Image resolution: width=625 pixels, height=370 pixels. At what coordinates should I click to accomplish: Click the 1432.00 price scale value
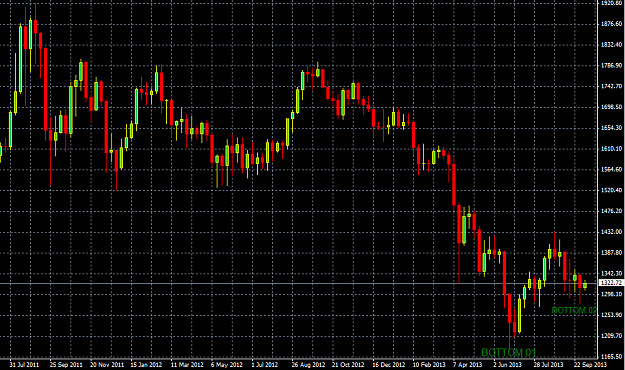click(611, 232)
